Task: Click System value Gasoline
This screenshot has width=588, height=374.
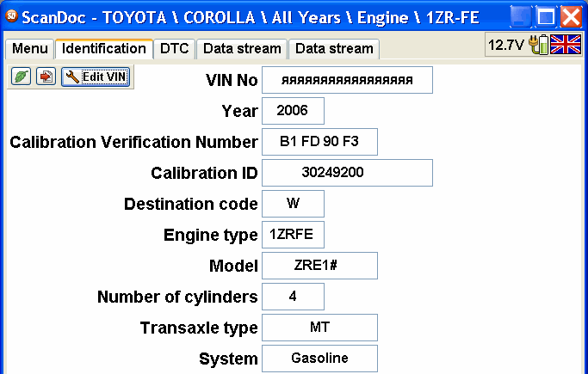Action: click(319, 359)
